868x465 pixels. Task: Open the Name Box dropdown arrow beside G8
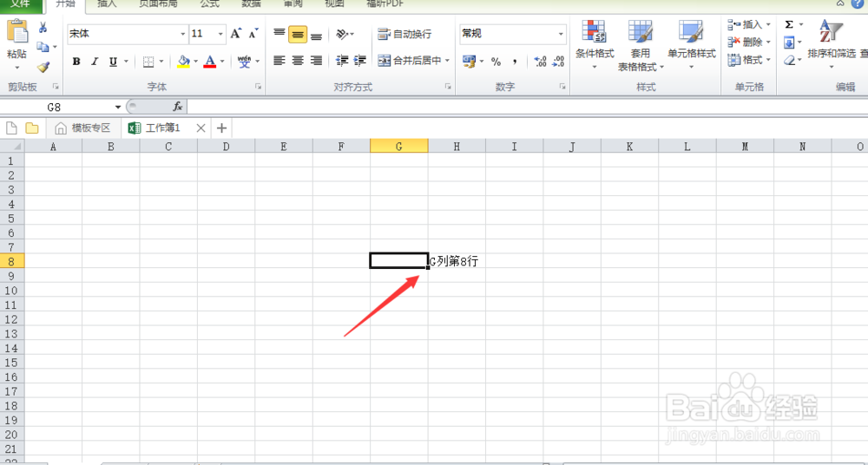(x=118, y=107)
